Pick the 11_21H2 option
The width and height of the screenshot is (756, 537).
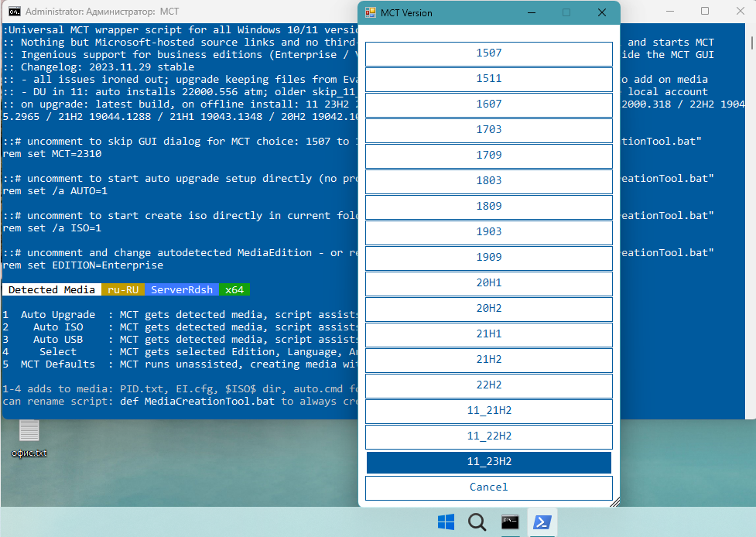pyautogui.click(x=489, y=411)
